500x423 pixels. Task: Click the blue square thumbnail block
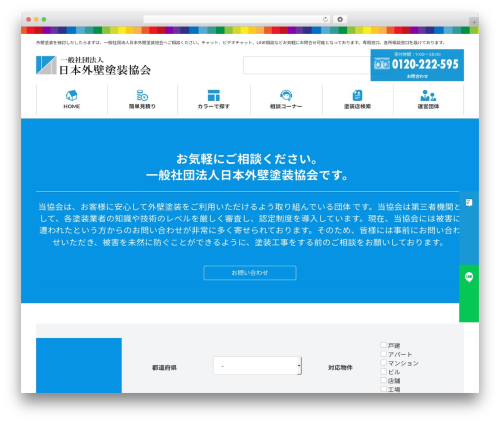click(x=79, y=365)
